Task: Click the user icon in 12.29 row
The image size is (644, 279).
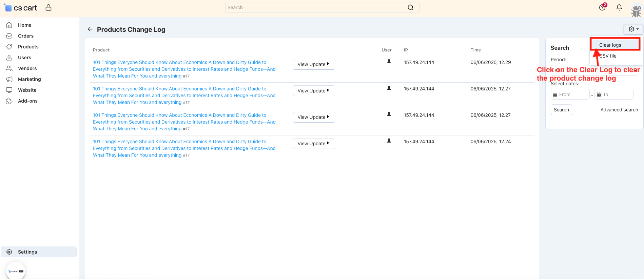Action: (389, 62)
